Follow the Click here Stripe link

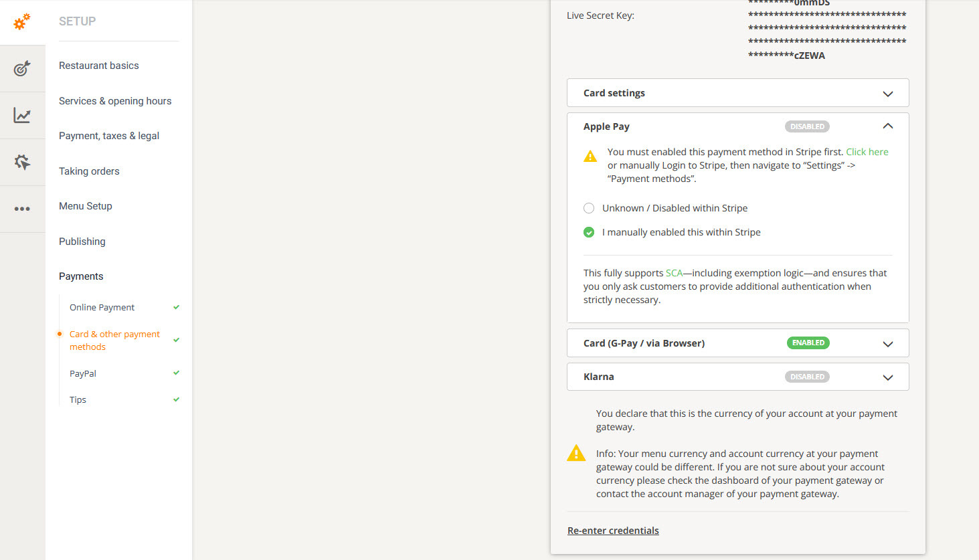click(x=867, y=152)
